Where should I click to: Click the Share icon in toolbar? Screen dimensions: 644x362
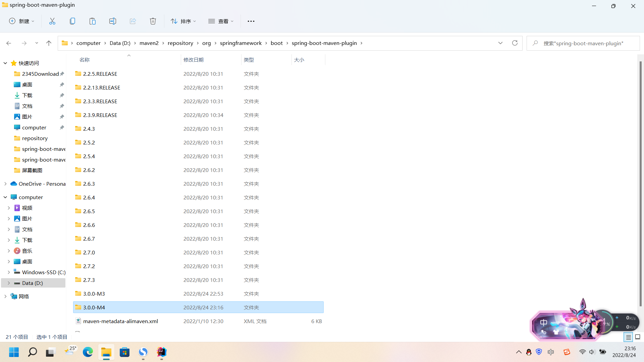click(x=133, y=21)
